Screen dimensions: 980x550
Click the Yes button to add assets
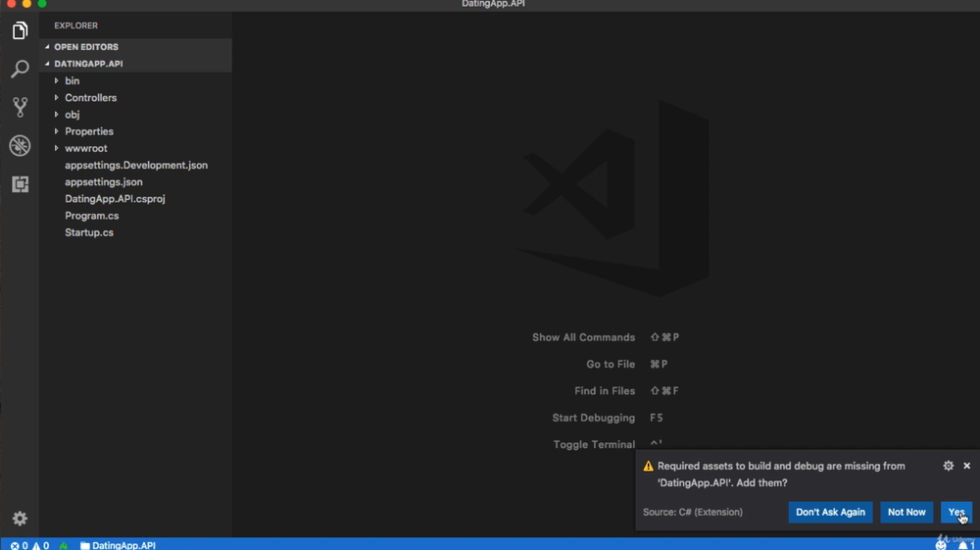pos(956,512)
